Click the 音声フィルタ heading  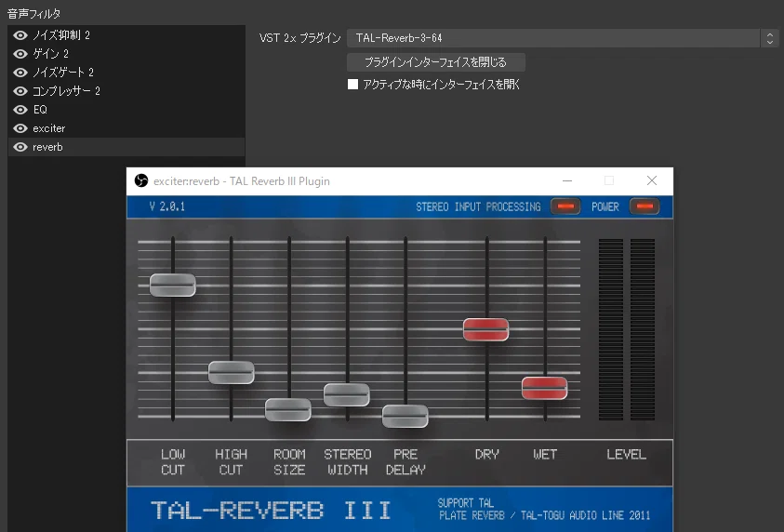pyautogui.click(x=34, y=14)
